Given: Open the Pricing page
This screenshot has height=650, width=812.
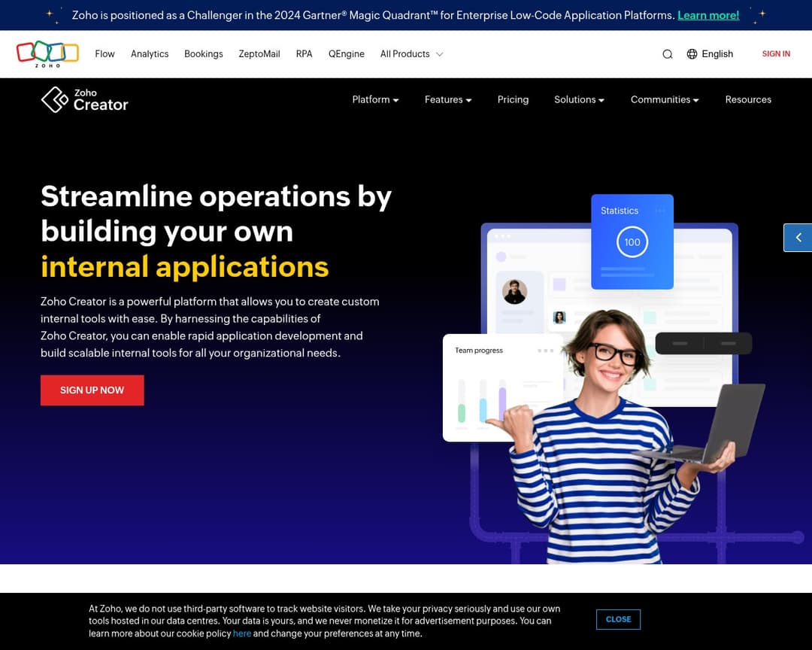Looking at the screenshot, I should click(513, 99).
